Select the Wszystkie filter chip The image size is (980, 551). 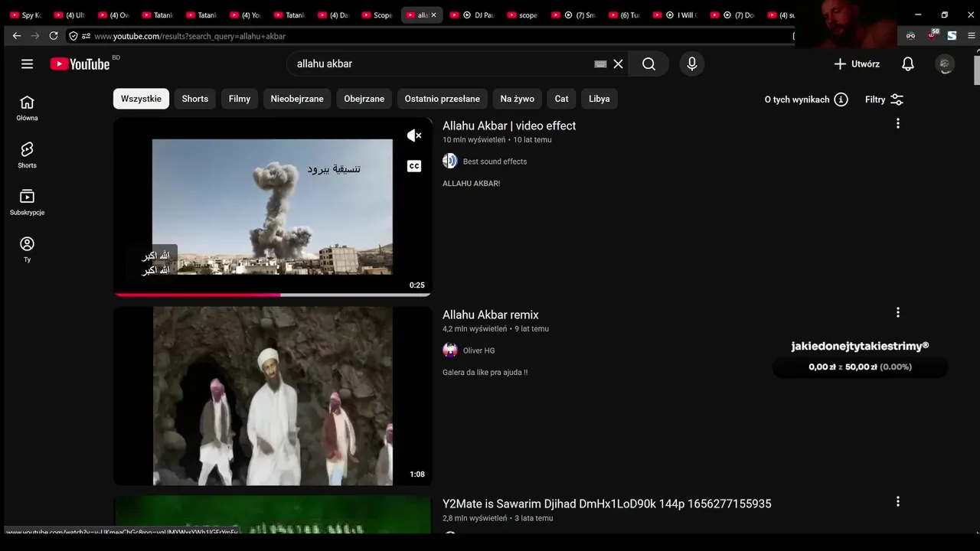tap(141, 99)
